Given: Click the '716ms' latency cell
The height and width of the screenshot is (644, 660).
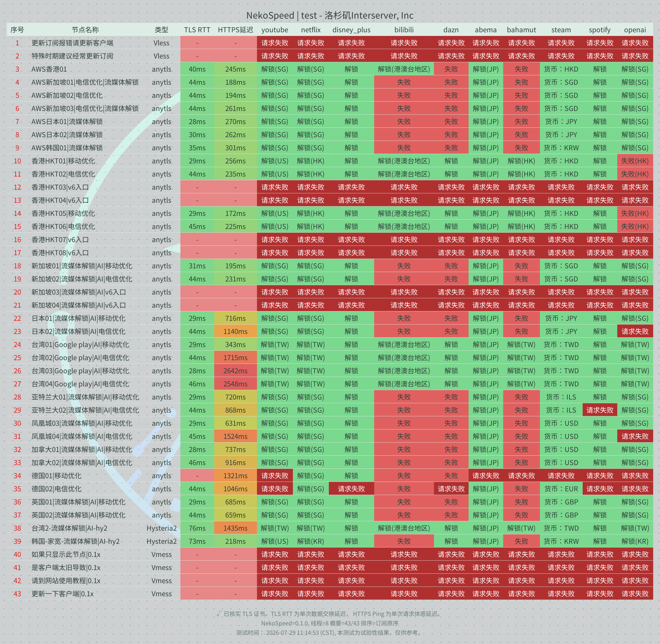Looking at the screenshot, I should coord(235,318).
